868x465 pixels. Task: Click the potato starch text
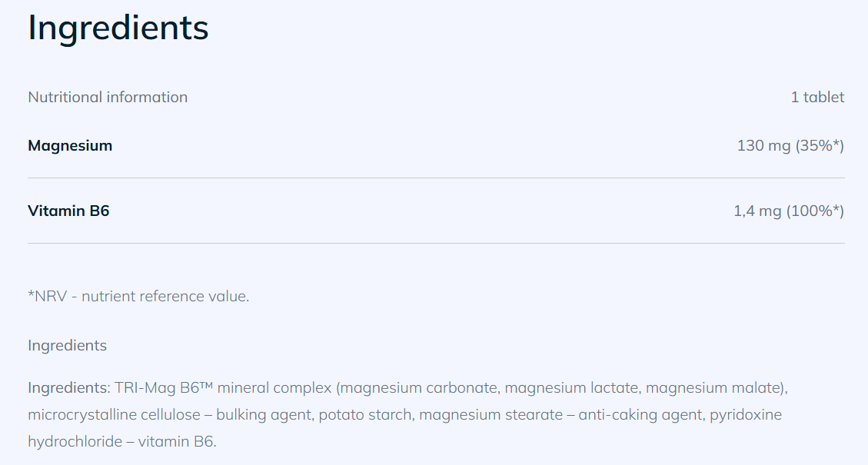(364, 414)
